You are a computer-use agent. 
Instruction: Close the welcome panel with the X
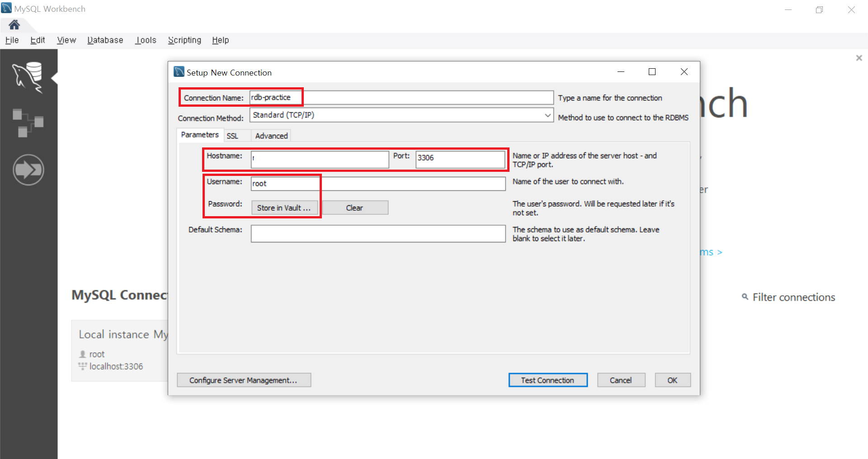(x=859, y=58)
